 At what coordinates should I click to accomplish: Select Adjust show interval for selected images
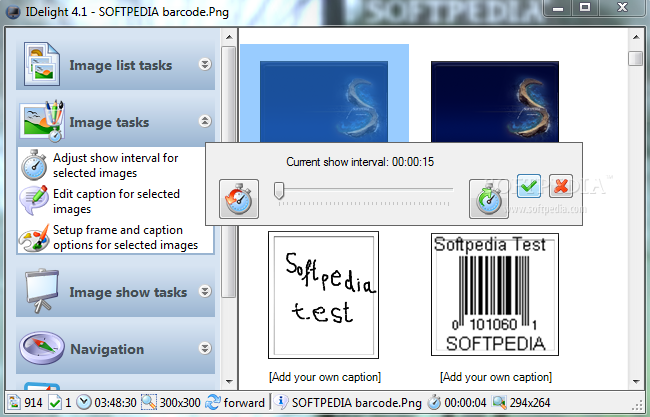click(115, 165)
